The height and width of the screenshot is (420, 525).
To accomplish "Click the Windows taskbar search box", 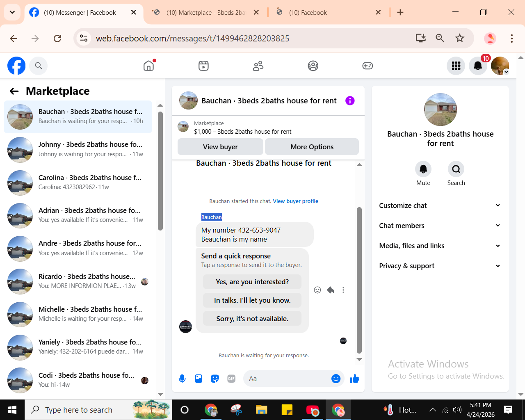I will point(98,410).
